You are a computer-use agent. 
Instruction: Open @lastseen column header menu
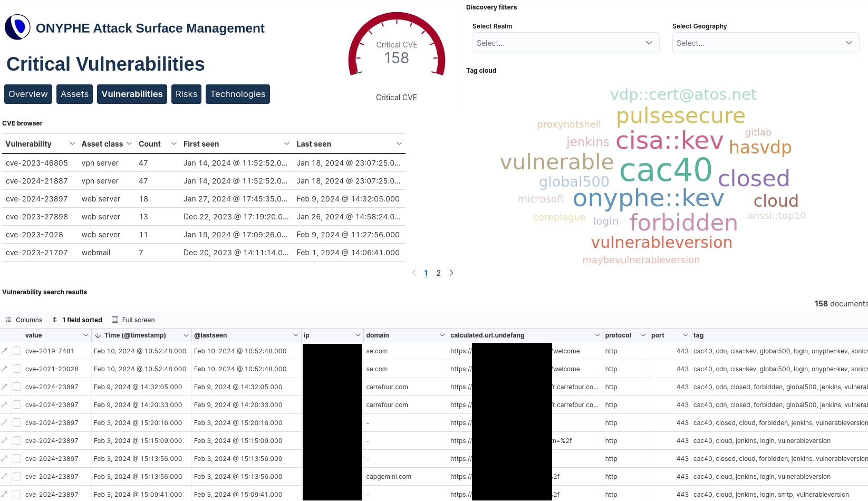click(x=296, y=335)
